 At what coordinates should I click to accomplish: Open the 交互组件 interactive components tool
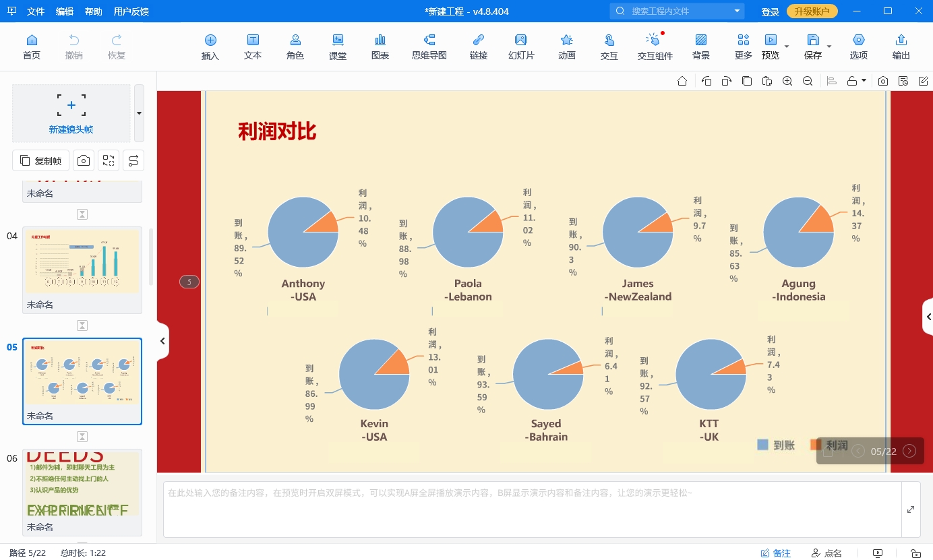point(655,46)
